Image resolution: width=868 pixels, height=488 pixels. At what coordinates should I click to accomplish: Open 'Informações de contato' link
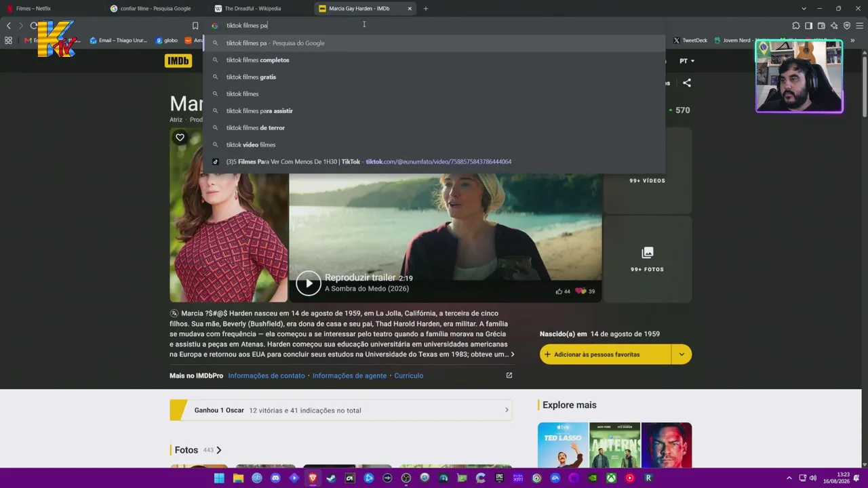tap(267, 375)
